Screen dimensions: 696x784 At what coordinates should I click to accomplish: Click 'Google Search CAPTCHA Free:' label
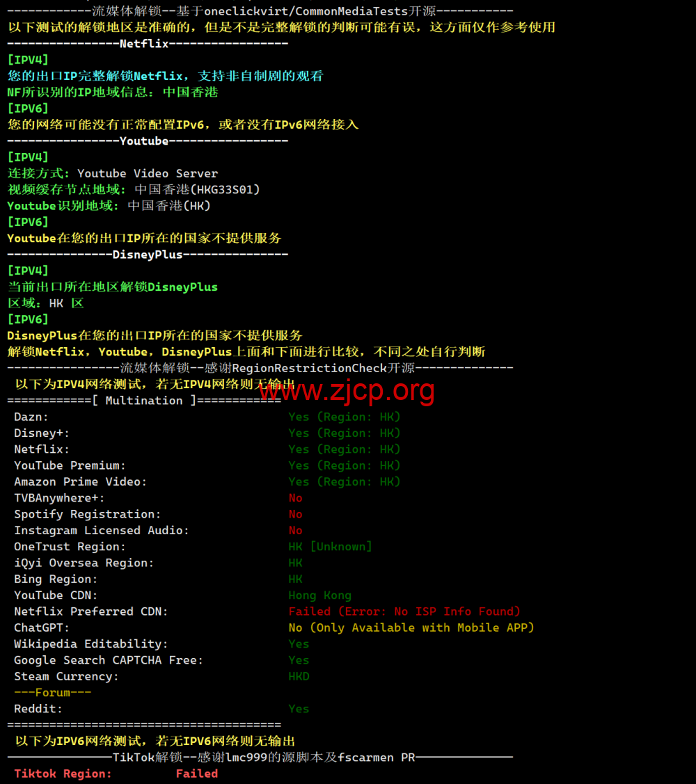(109, 660)
